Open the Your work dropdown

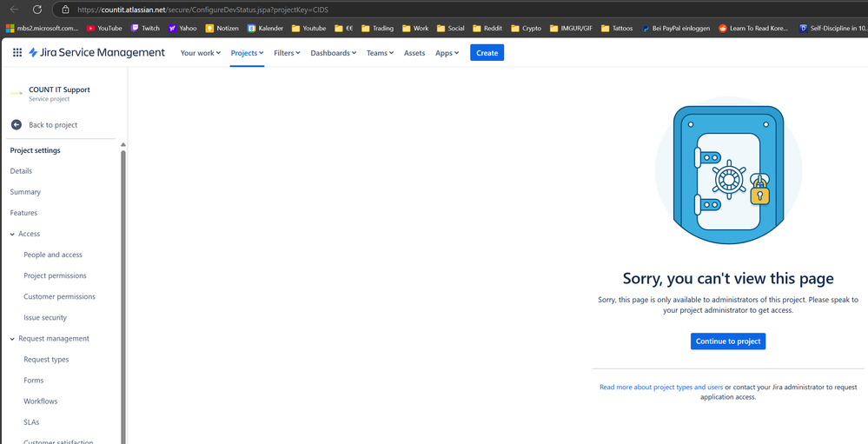tap(201, 53)
